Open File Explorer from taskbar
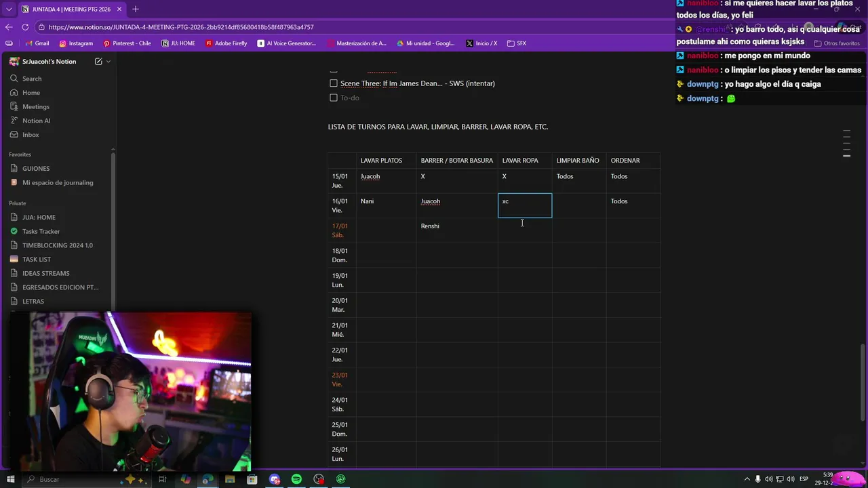 (230, 479)
